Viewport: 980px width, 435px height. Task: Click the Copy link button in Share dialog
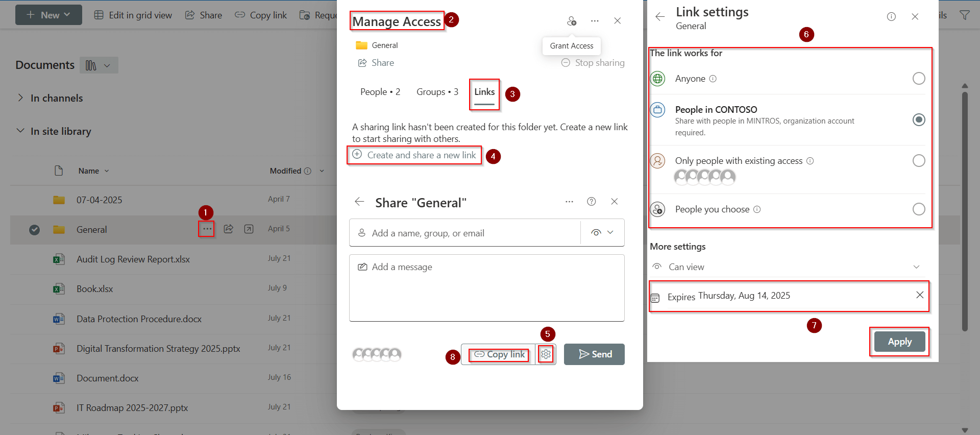pos(499,354)
